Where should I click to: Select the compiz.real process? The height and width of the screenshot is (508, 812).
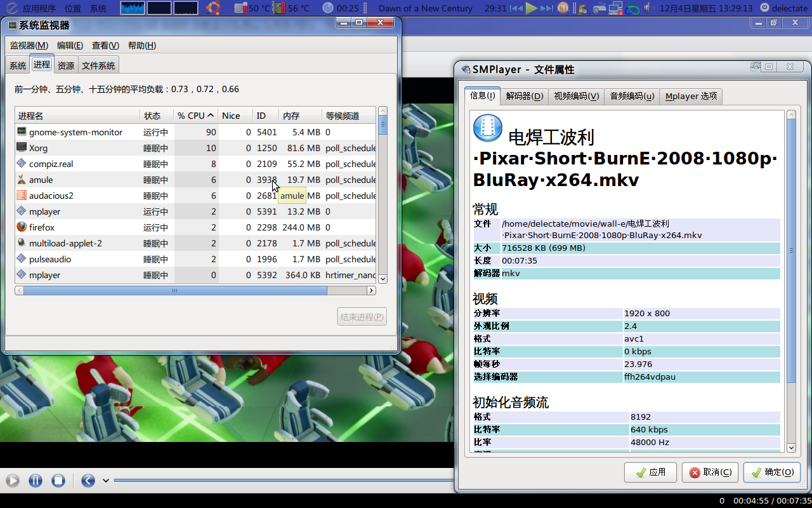(195, 164)
